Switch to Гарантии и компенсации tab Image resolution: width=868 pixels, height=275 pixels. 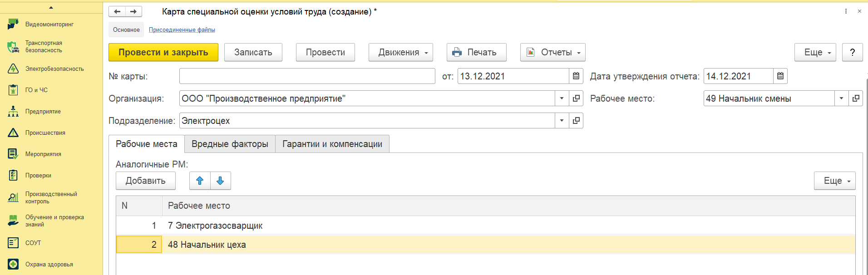click(332, 144)
